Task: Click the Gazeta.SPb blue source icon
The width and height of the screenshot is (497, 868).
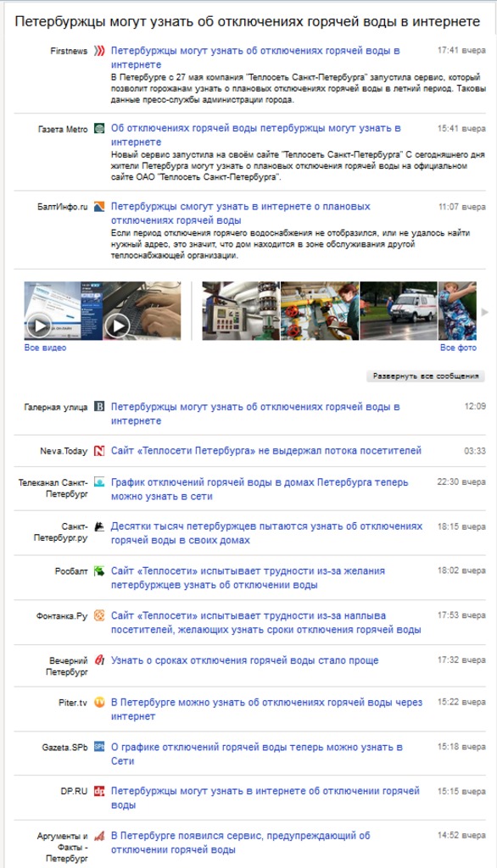Action: (99, 747)
